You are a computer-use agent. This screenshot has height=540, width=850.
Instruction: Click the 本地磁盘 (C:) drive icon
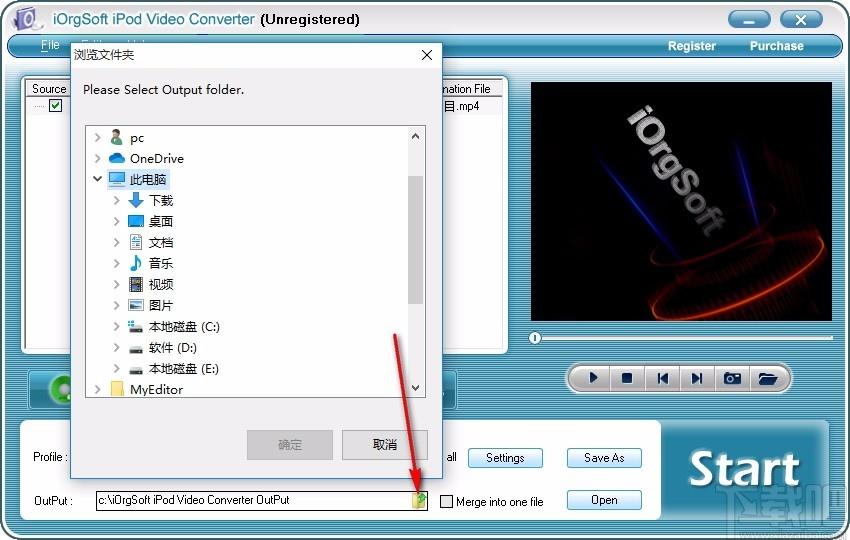tap(135, 326)
